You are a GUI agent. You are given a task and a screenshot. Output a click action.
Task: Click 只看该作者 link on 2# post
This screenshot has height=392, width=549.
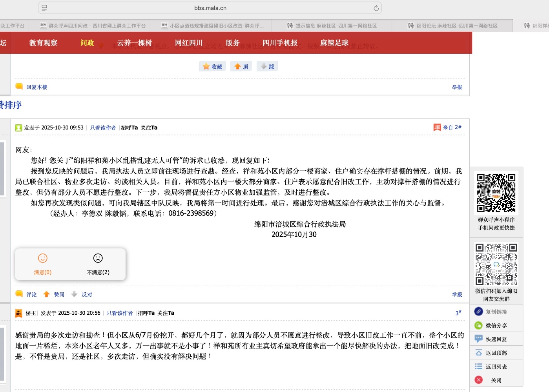click(103, 128)
